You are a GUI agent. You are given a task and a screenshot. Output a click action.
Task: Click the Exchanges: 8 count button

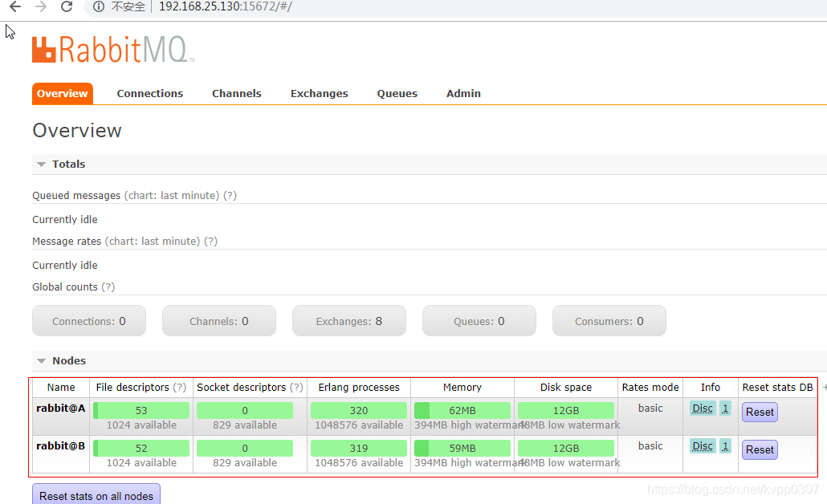click(x=349, y=320)
